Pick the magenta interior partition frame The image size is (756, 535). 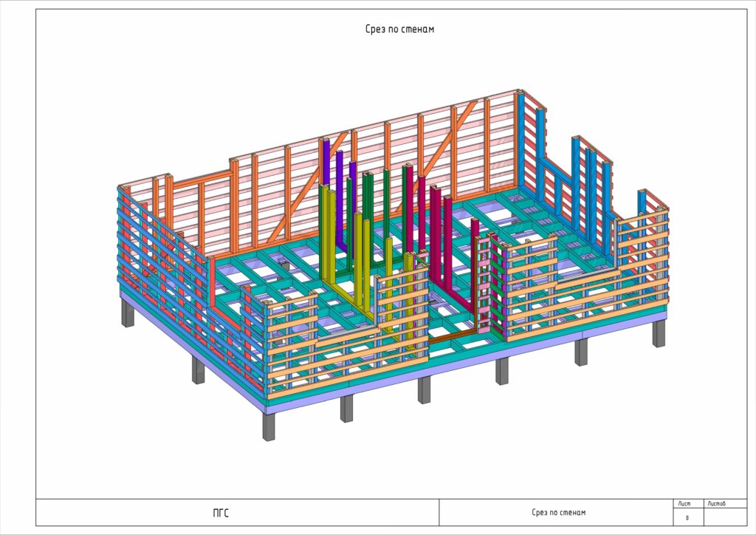coord(448,244)
